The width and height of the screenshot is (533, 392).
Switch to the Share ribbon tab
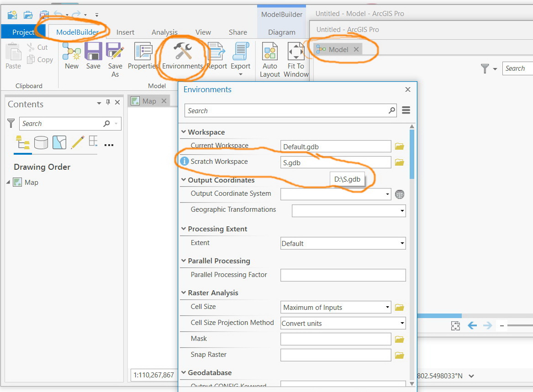point(237,32)
